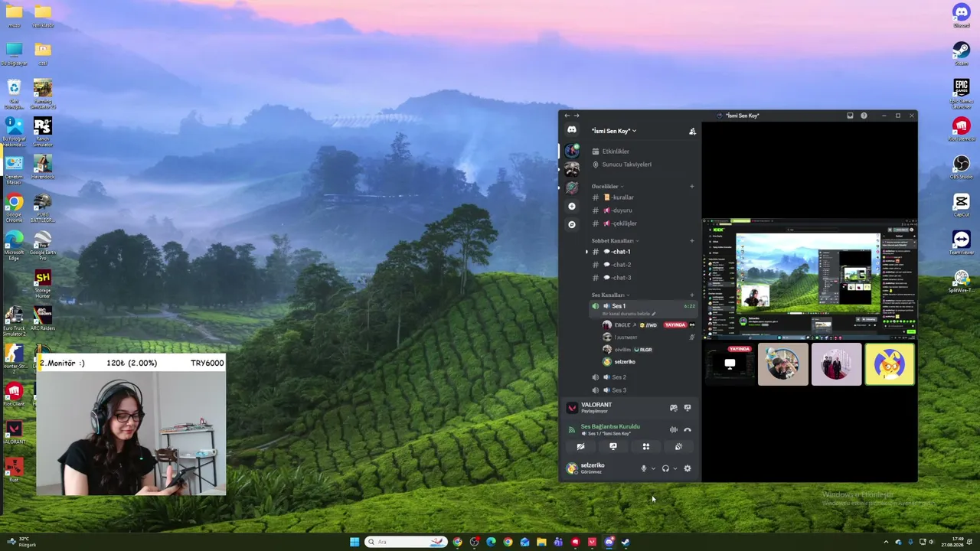Create a channel in Öncelikler category
This screenshot has width=980, height=551.
coord(692,186)
